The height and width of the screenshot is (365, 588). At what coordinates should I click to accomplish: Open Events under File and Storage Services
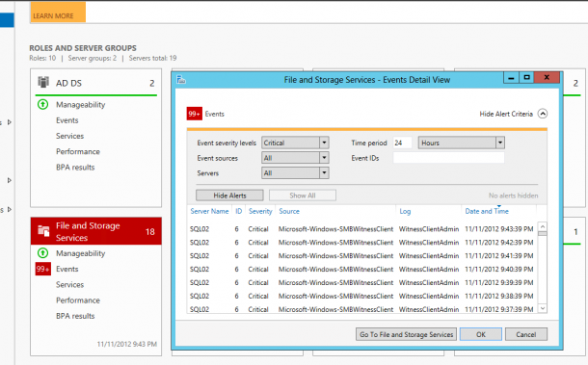67,269
